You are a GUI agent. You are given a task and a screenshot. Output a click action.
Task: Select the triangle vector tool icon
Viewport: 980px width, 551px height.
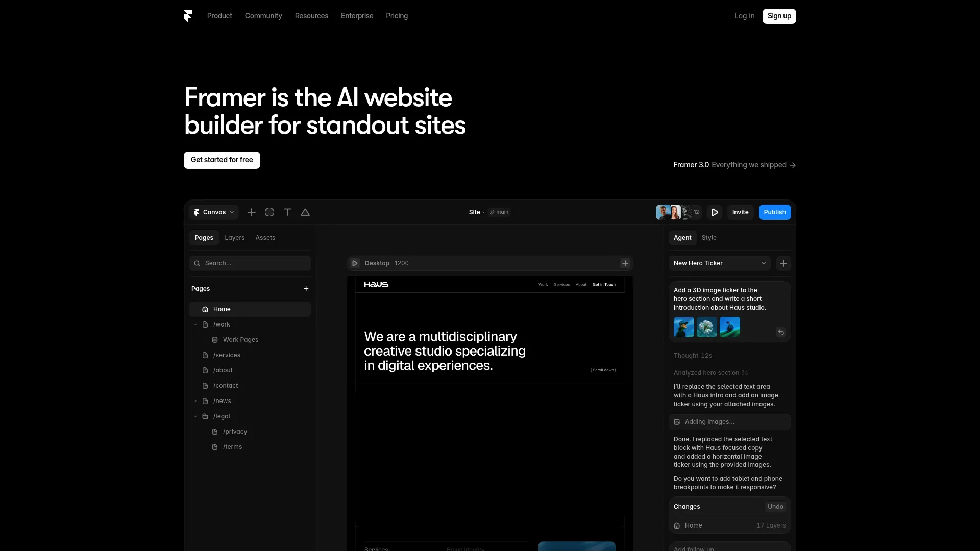pyautogui.click(x=305, y=212)
